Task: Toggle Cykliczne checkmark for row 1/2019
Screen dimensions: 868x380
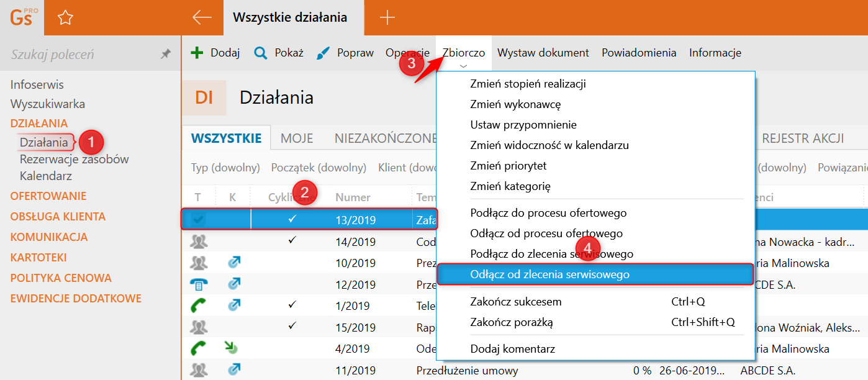Action: (x=293, y=305)
